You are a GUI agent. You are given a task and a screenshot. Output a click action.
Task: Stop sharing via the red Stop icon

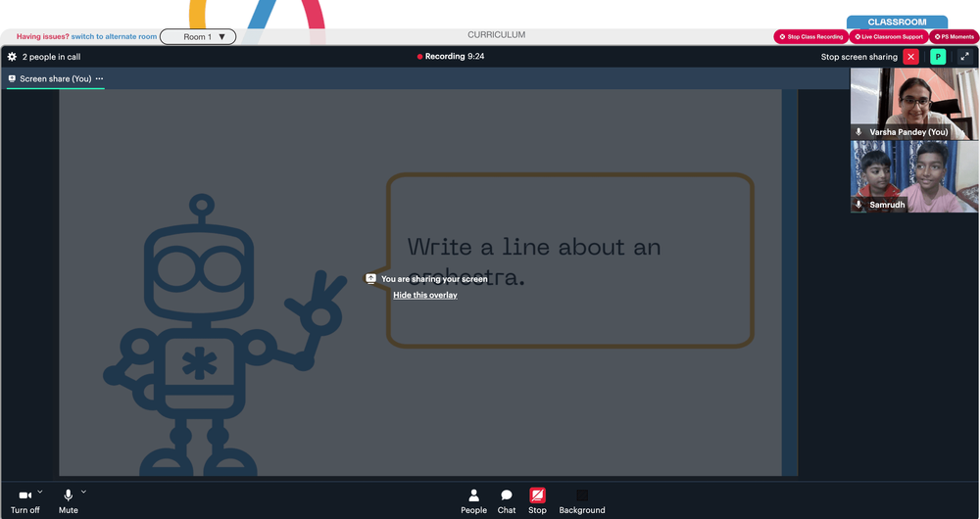[537, 501]
